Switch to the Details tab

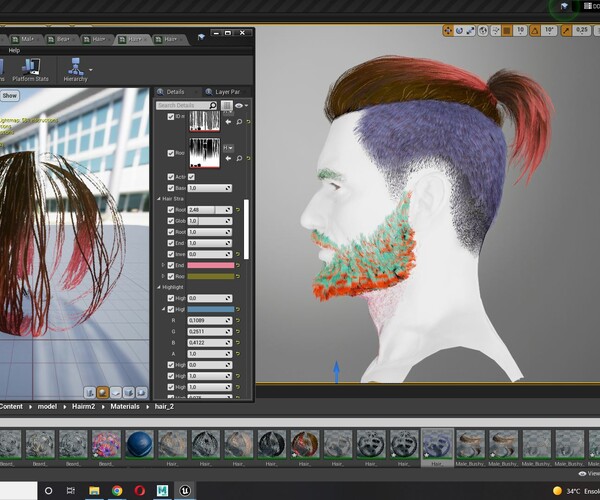176,92
